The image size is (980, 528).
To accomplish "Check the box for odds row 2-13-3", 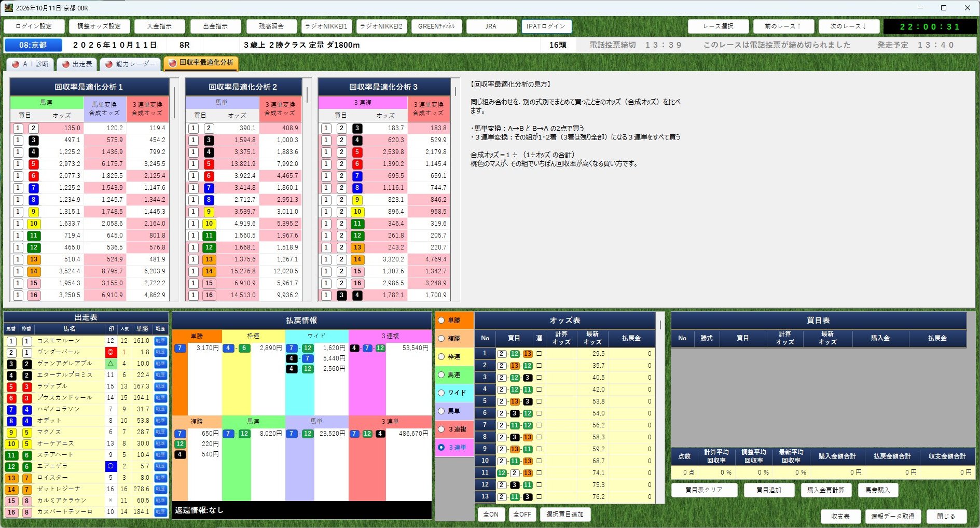I will tap(539, 401).
